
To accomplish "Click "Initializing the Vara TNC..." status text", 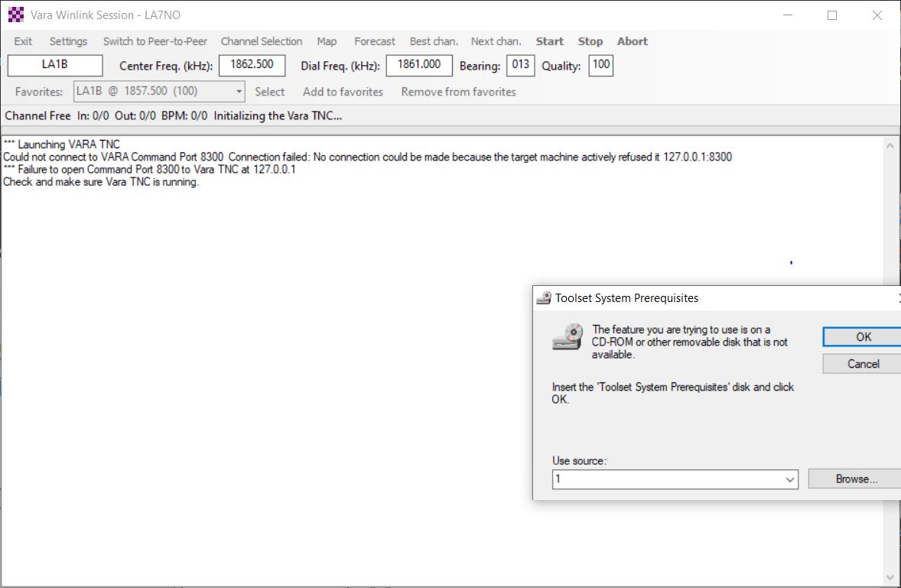I will point(278,116).
